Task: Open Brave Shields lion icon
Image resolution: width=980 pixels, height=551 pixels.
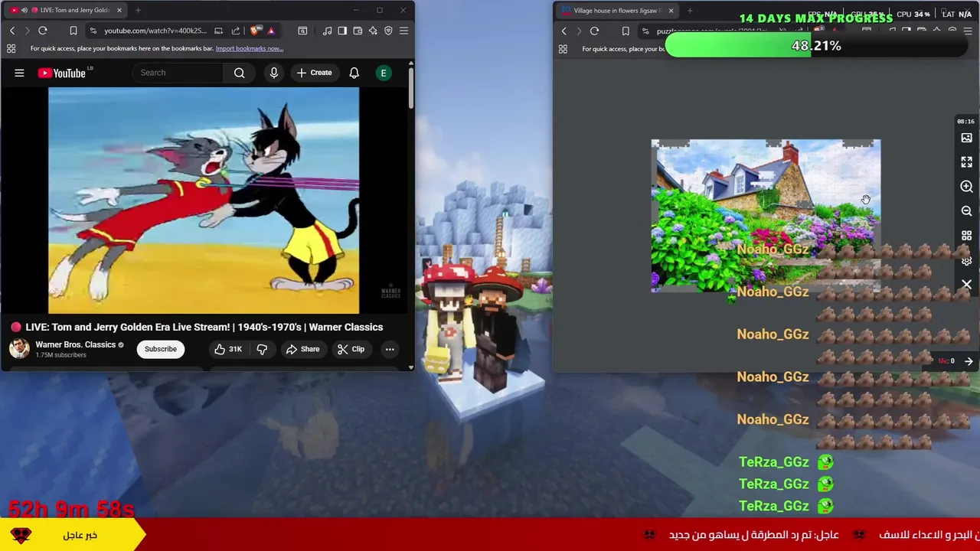Action: pyautogui.click(x=256, y=31)
